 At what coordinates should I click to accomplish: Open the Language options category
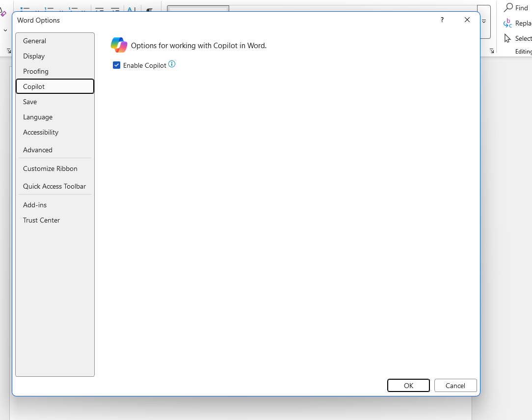(54, 117)
